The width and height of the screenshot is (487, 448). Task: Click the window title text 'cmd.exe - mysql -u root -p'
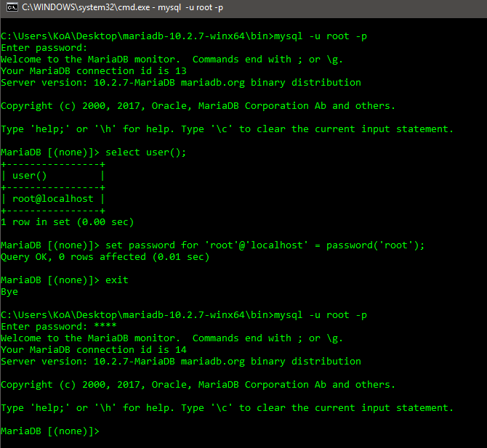122,7
